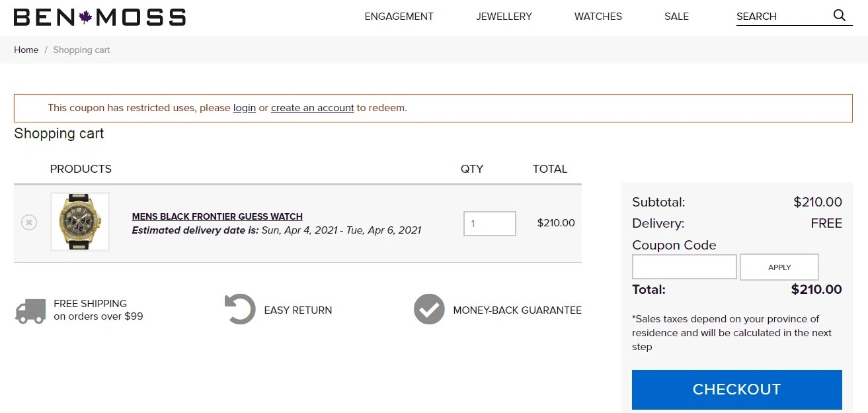This screenshot has width=868, height=413.
Task: Proceed with the Checkout button
Action: (x=737, y=390)
